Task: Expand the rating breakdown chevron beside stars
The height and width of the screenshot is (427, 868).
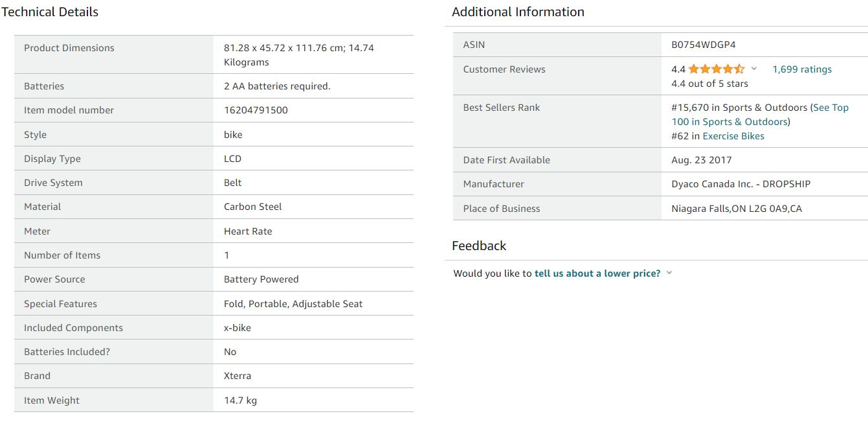Action: tap(754, 69)
